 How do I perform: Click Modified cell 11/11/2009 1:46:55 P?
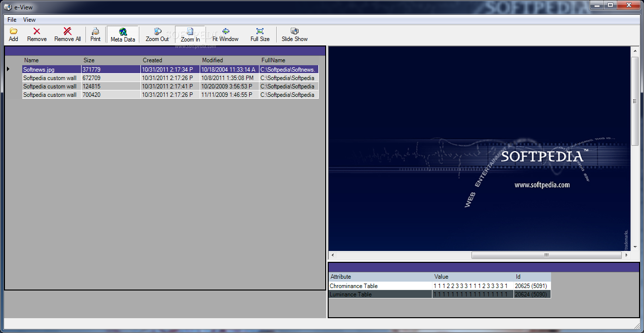point(229,95)
